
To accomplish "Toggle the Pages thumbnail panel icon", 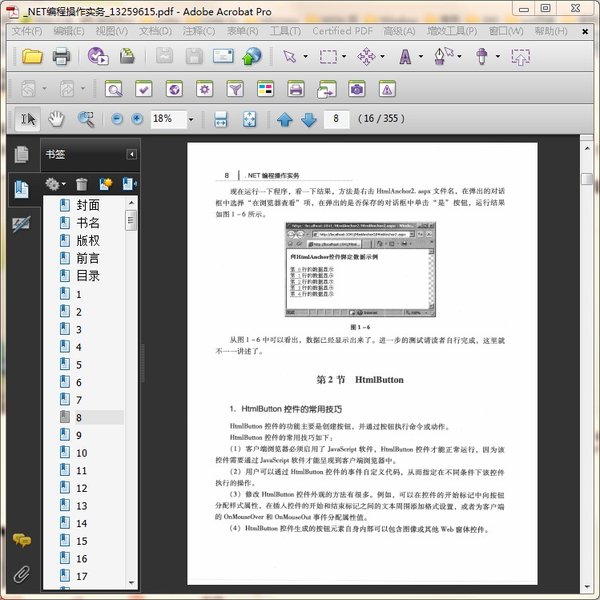I will pos(21,154).
